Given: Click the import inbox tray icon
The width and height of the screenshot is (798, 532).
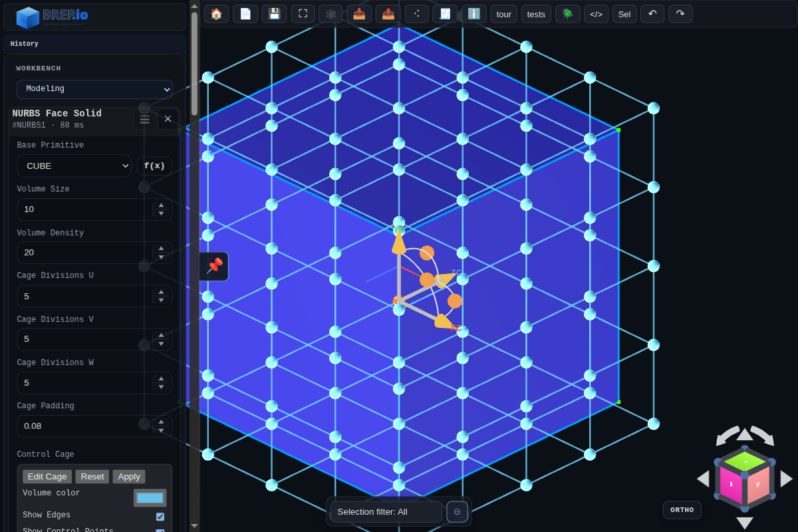Looking at the screenshot, I should 359,14.
